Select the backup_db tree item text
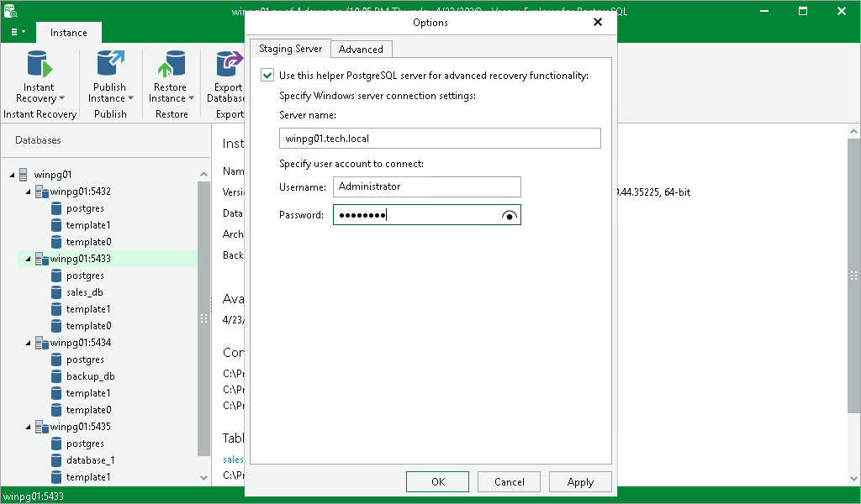 [91, 376]
